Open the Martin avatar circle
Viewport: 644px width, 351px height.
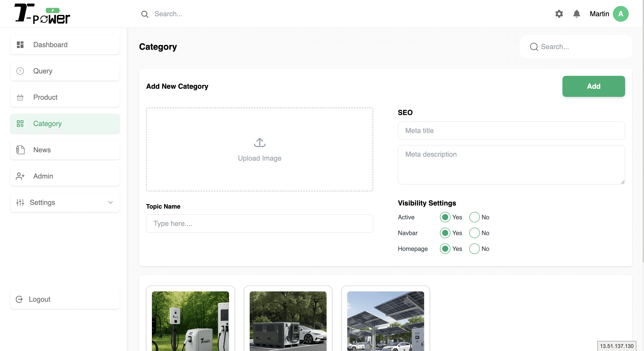point(621,14)
